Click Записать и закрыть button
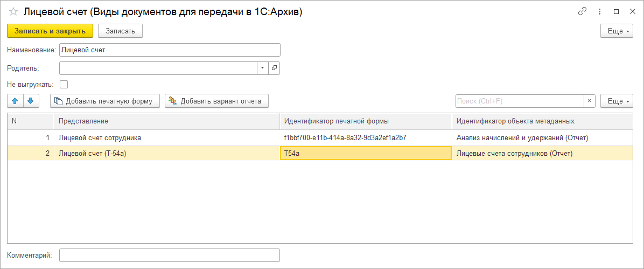The image size is (644, 269). pyautogui.click(x=50, y=31)
